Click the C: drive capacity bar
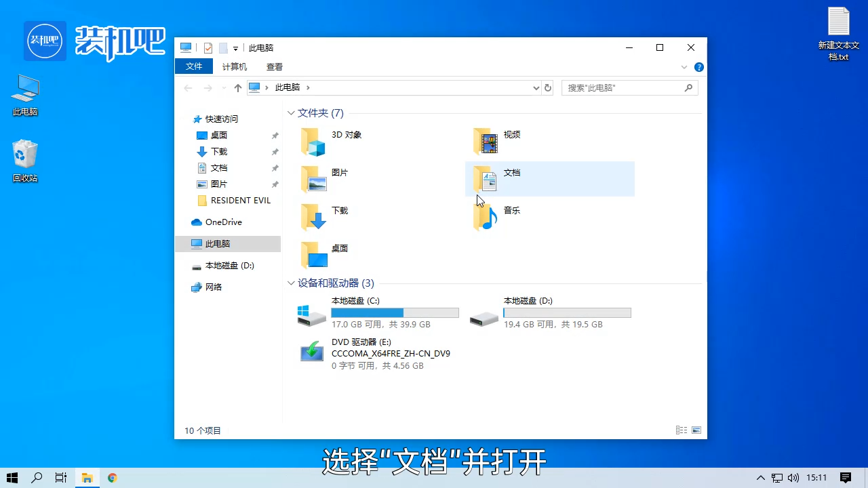This screenshot has width=868, height=488. point(395,312)
